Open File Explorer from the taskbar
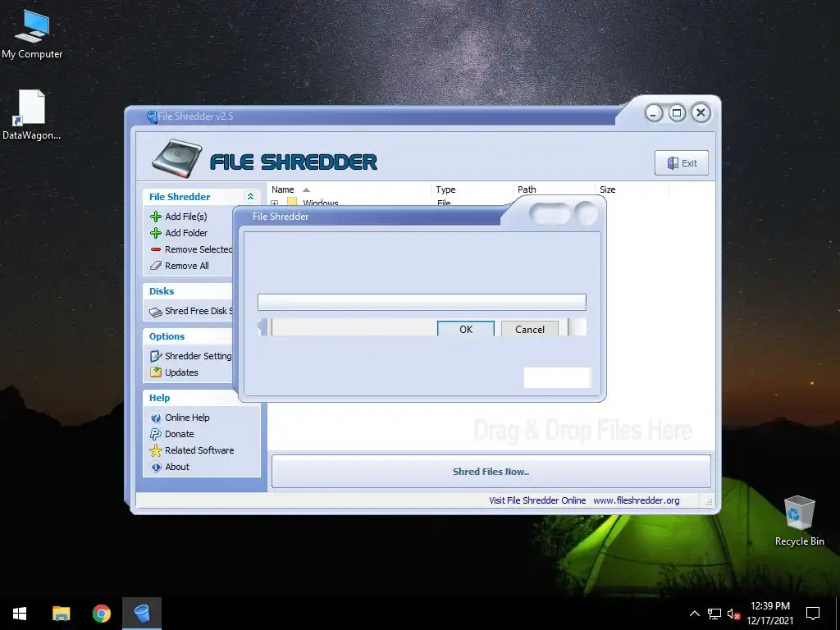The height and width of the screenshot is (630, 840). pos(61,614)
